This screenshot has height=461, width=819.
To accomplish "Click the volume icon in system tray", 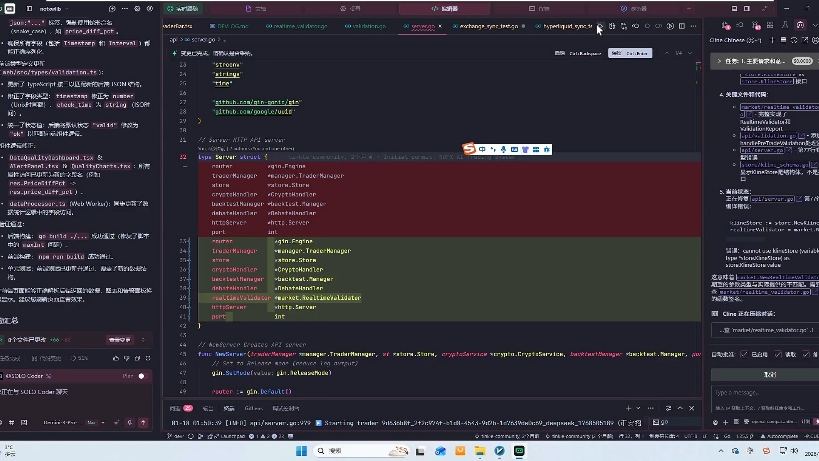I will coord(795,451).
